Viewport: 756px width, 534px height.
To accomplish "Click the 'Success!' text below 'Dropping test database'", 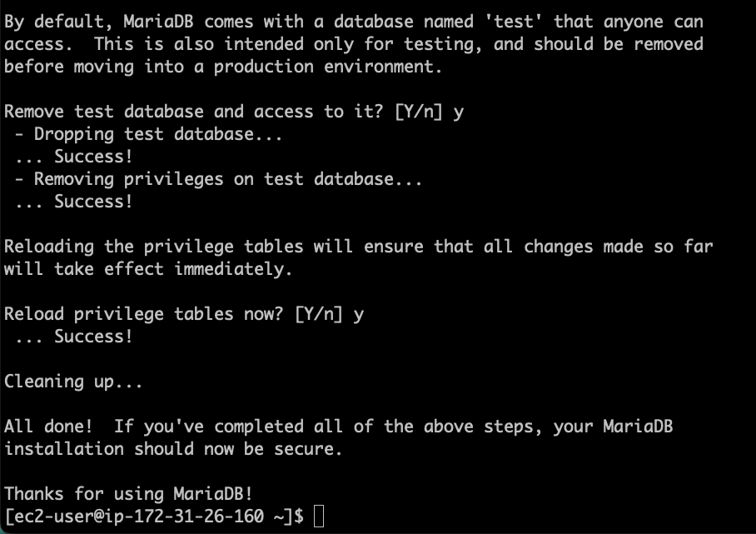I will [x=93, y=157].
